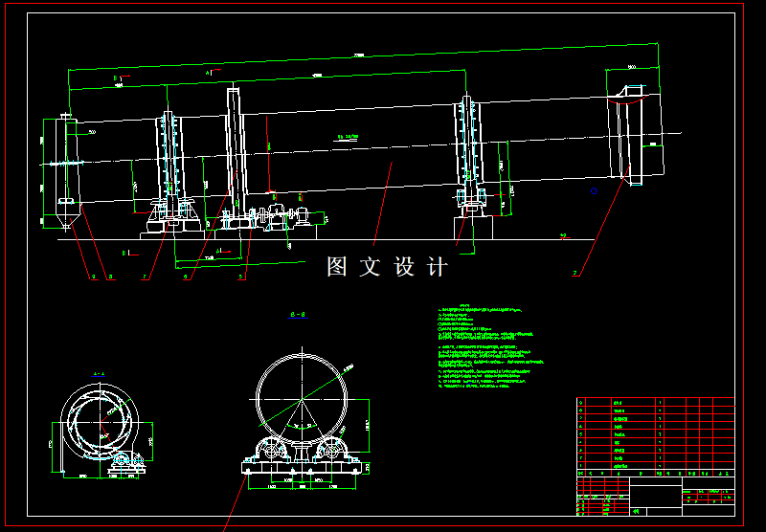Select the B cutting-plane marker above the kiln

(122, 78)
